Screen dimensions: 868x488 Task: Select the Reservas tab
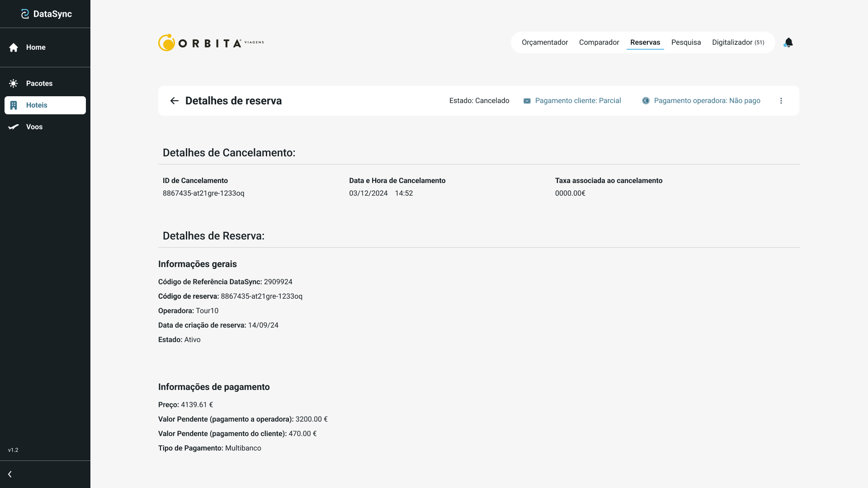645,42
